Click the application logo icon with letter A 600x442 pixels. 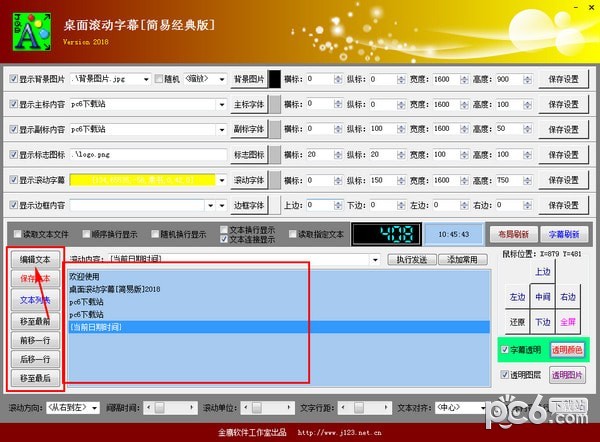point(32,31)
